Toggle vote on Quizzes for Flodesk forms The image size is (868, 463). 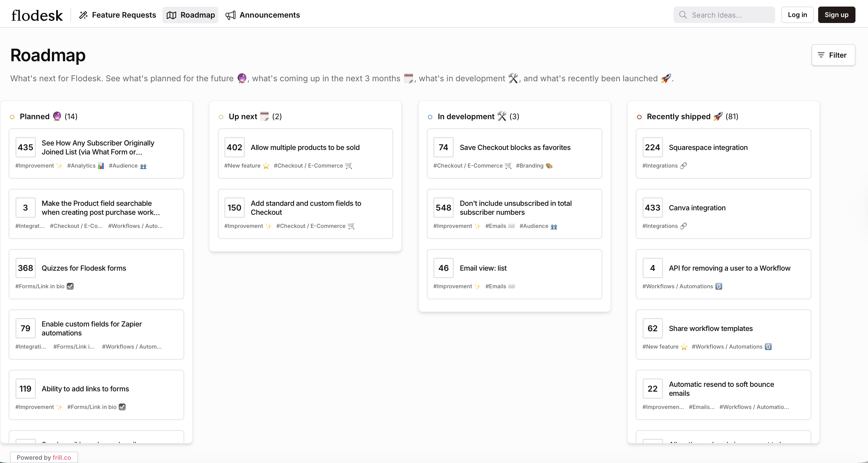pyautogui.click(x=26, y=268)
